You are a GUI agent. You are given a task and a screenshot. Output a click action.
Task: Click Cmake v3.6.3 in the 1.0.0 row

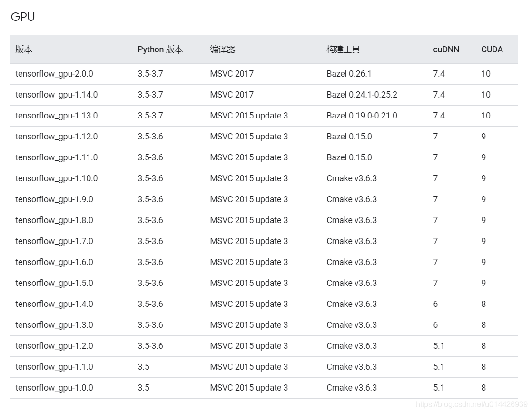tap(352, 388)
